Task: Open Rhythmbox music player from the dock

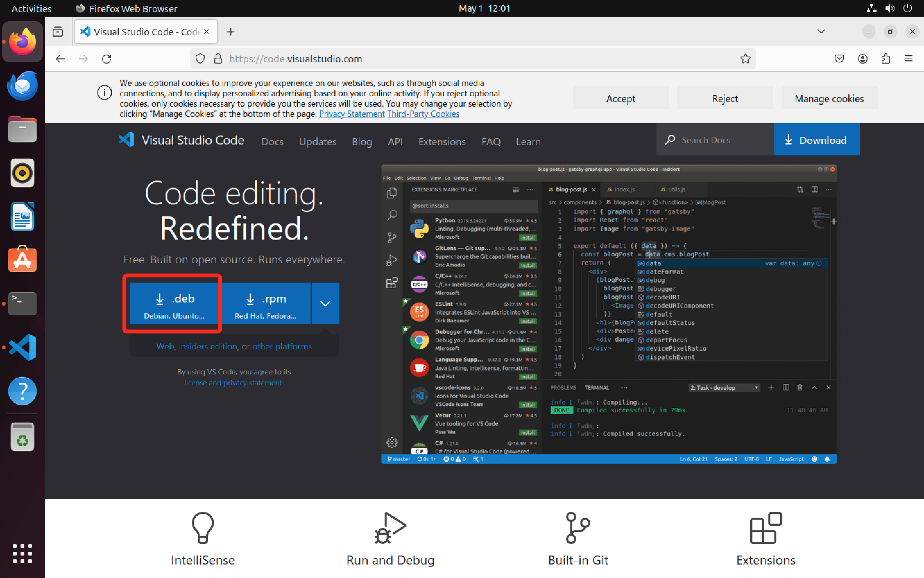Action: click(22, 173)
